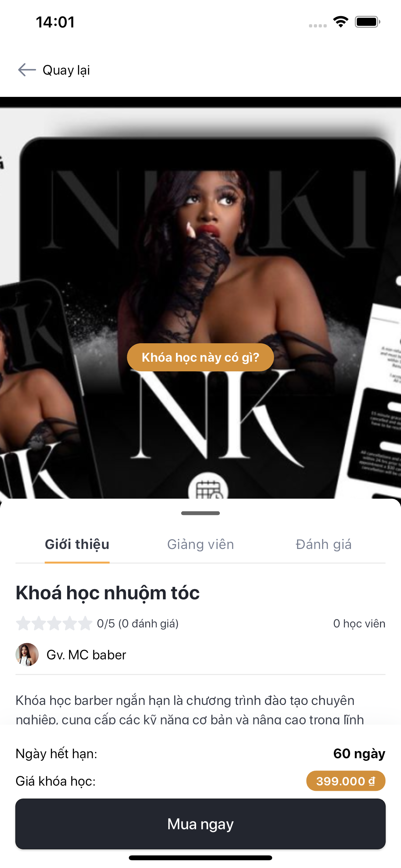Tap the 399.000 đ price badge

[x=346, y=781]
